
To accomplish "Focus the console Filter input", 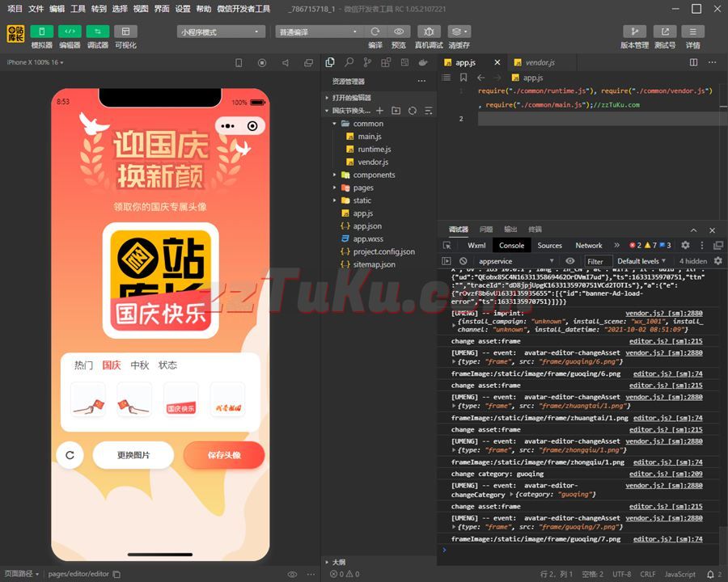I will point(599,261).
